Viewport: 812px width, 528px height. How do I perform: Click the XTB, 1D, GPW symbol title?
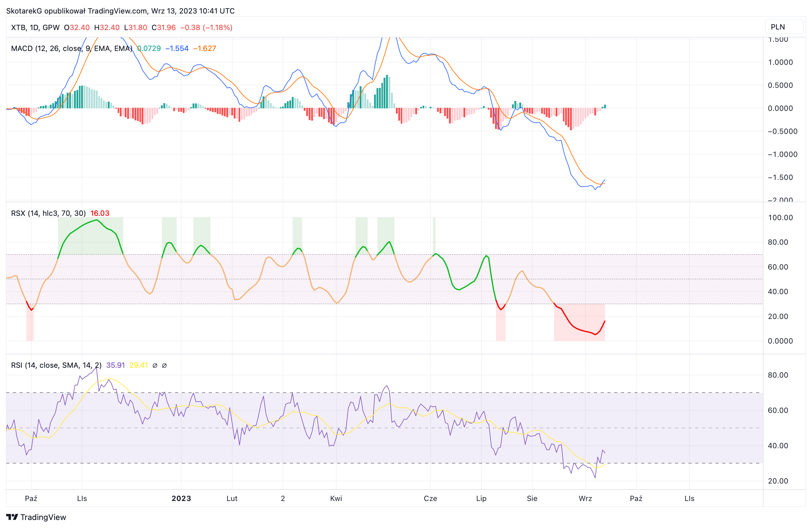pyautogui.click(x=35, y=28)
